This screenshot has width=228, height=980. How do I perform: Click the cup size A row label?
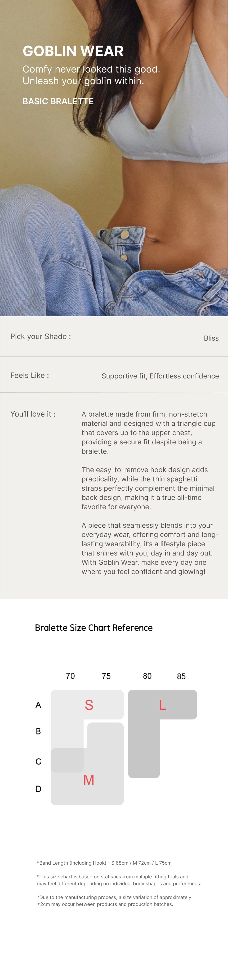point(38,705)
